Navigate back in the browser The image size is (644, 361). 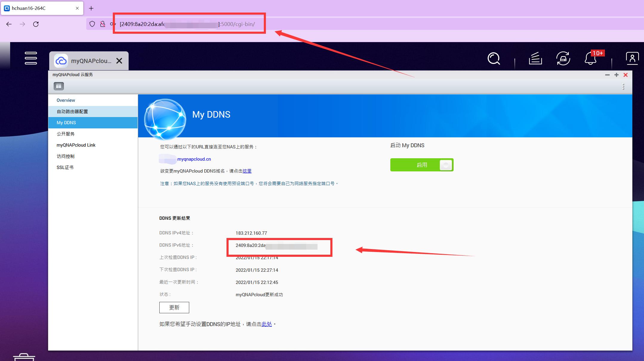point(9,24)
